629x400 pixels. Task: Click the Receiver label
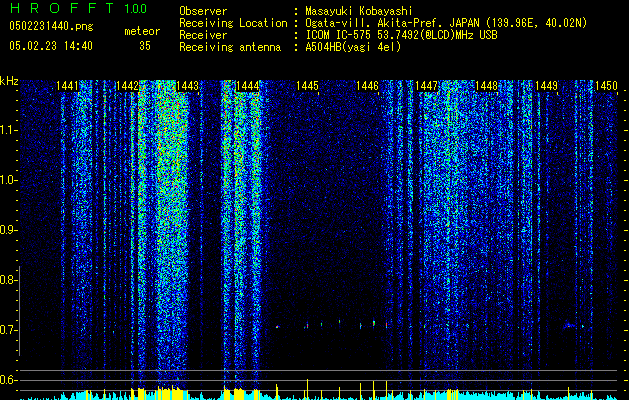pyautogui.click(x=203, y=35)
